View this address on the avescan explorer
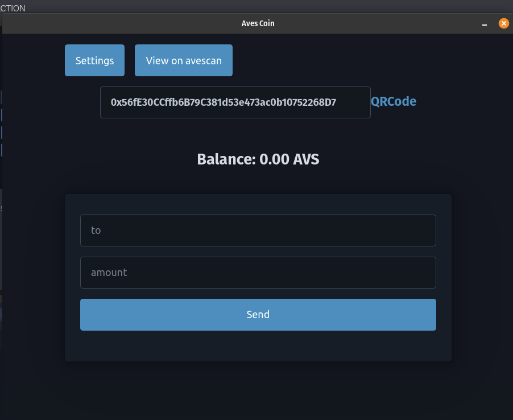 click(183, 60)
